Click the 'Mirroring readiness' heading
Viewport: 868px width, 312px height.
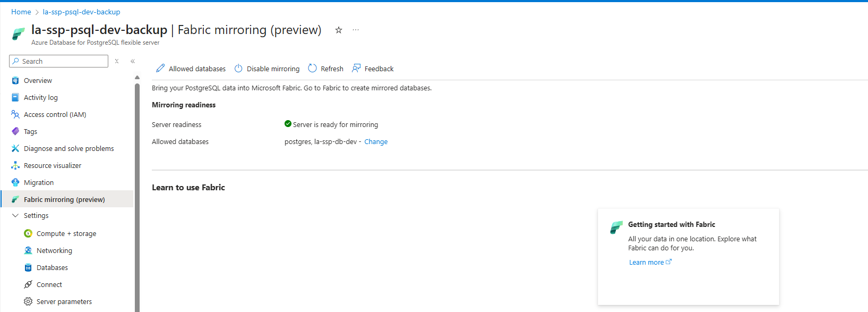[x=184, y=105]
